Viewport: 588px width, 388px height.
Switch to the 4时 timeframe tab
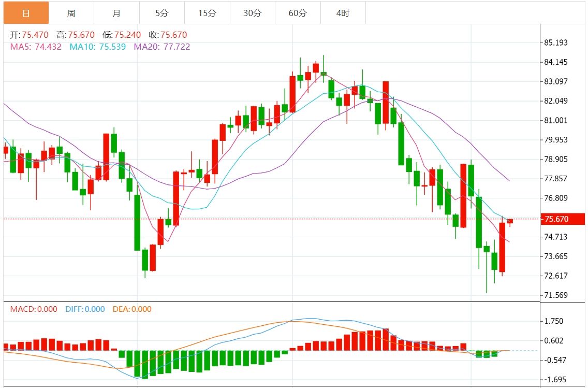pos(343,13)
